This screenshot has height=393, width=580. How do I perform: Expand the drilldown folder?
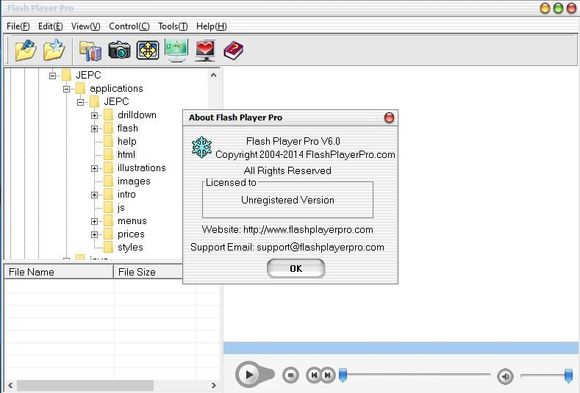(94, 115)
